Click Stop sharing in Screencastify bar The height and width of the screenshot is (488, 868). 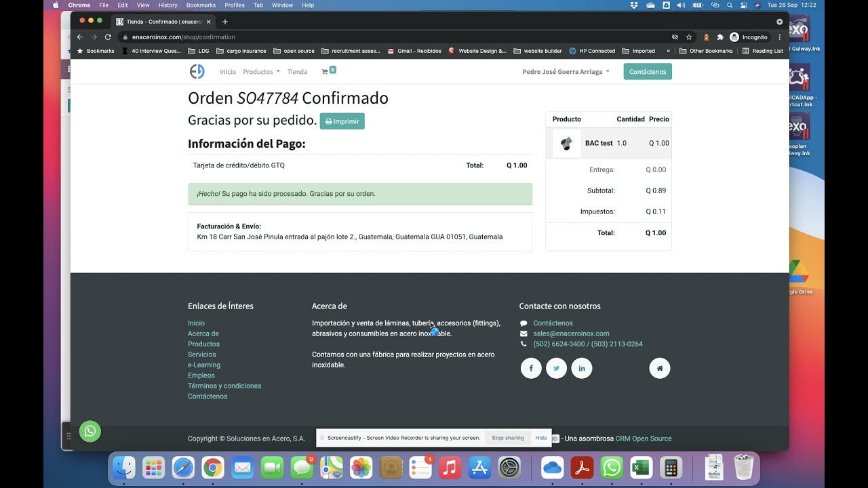point(508,438)
